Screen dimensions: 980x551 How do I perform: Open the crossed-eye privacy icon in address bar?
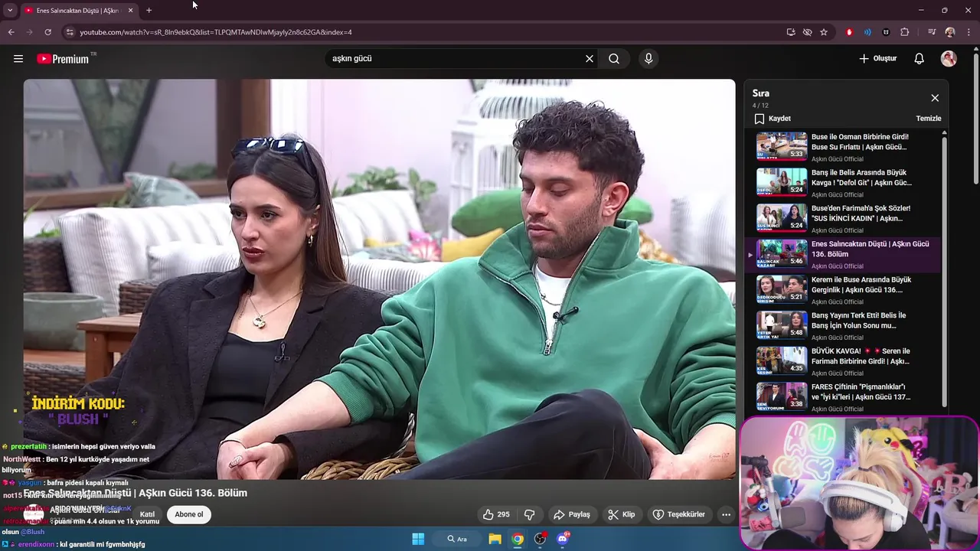807,32
